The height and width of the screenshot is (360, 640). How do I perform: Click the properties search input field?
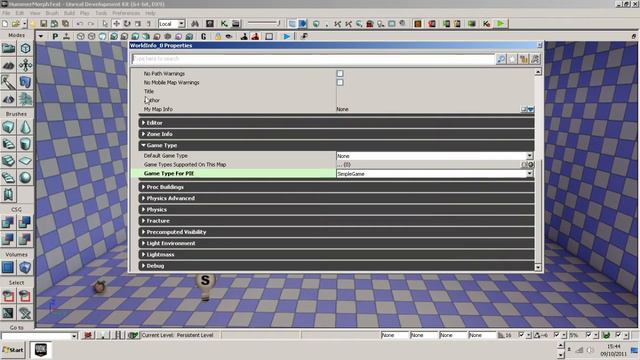click(x=313, y=59)
